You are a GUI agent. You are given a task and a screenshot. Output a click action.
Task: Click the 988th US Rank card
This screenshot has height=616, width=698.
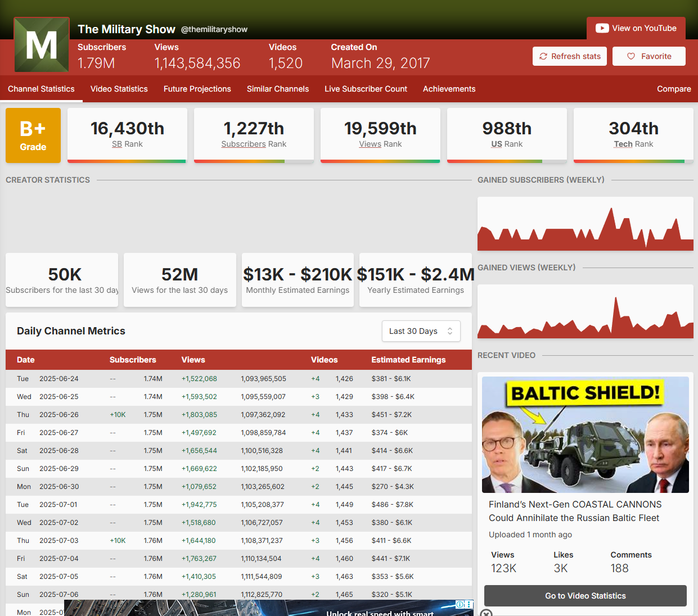pos(507,135)
